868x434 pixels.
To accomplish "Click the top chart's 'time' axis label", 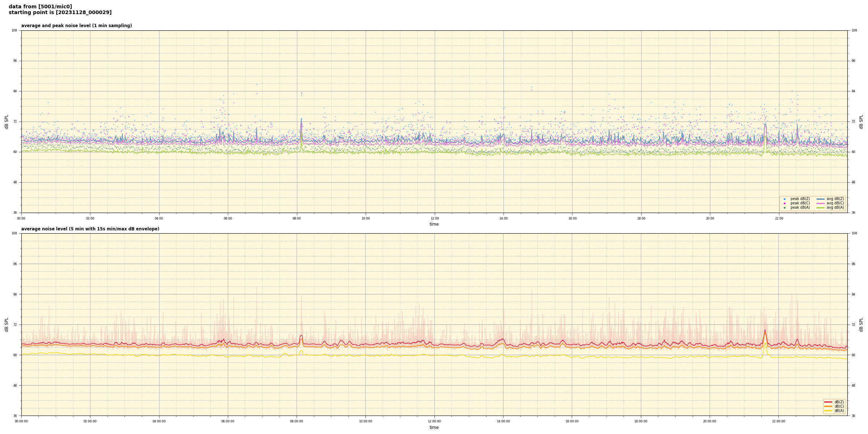I will tap(434, 224).
